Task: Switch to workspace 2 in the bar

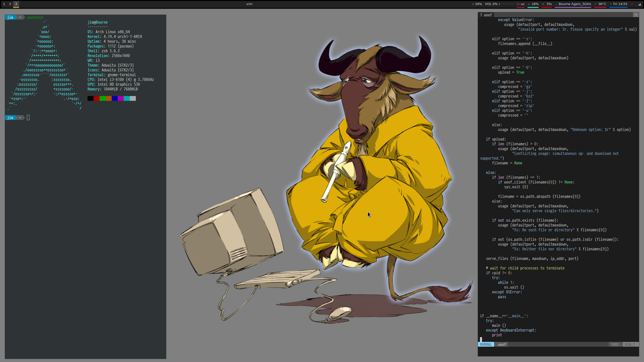Action: point(10,4)
